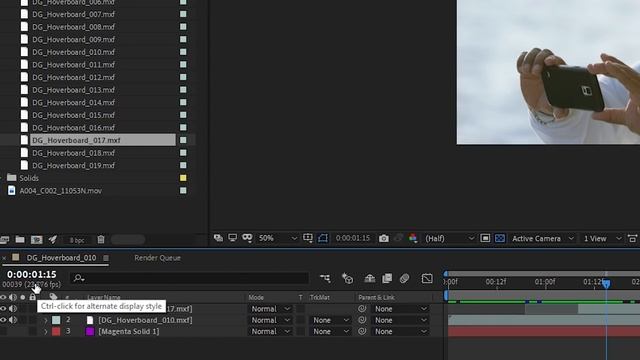The width and height of the screenshot is (640, 360).
Task: Open timeline panel menu beside DG_Hoverboard_010 tab
Action: point(106,258)
